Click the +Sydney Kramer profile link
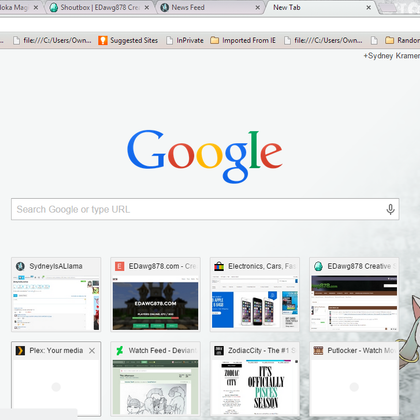Image resolution: width=420 pixels, height=420 pixels. pos(392,56)
